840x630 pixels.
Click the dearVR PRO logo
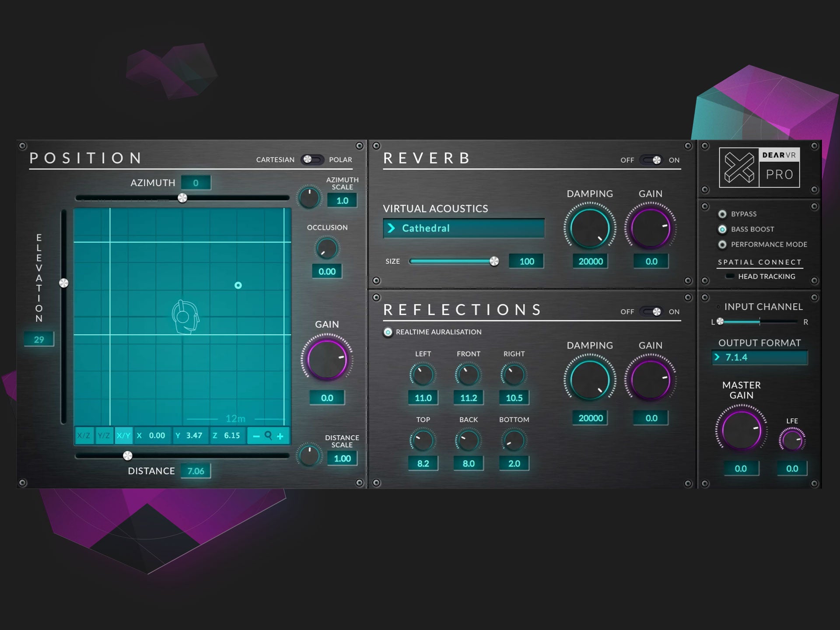[x=759, y=168]
